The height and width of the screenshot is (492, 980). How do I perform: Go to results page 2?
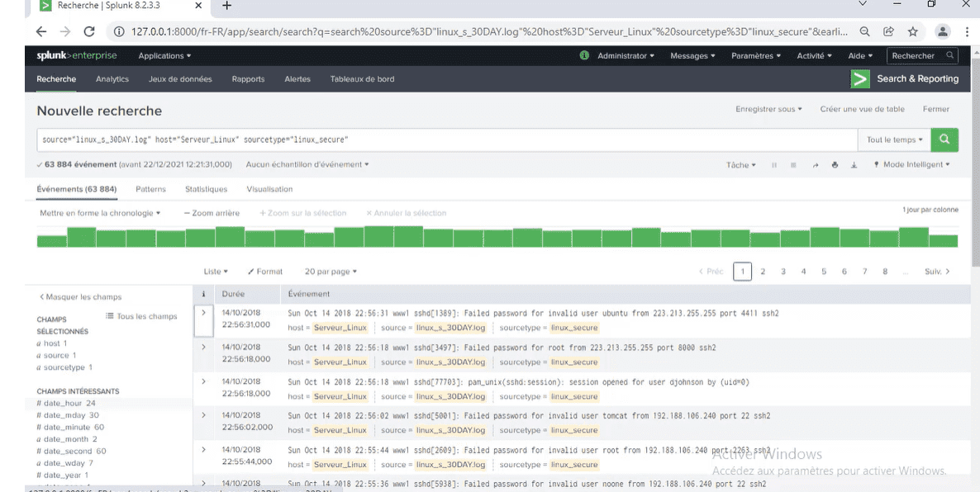763,272
